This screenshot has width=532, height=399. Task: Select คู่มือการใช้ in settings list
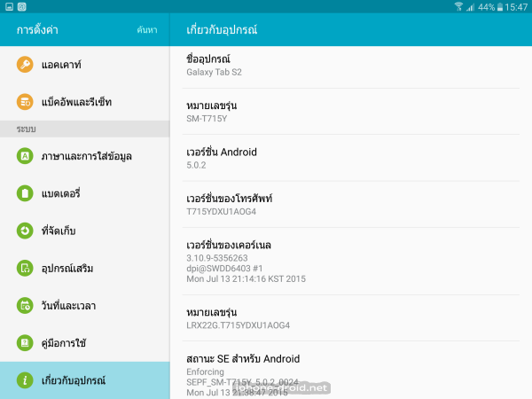coord(85,342)
